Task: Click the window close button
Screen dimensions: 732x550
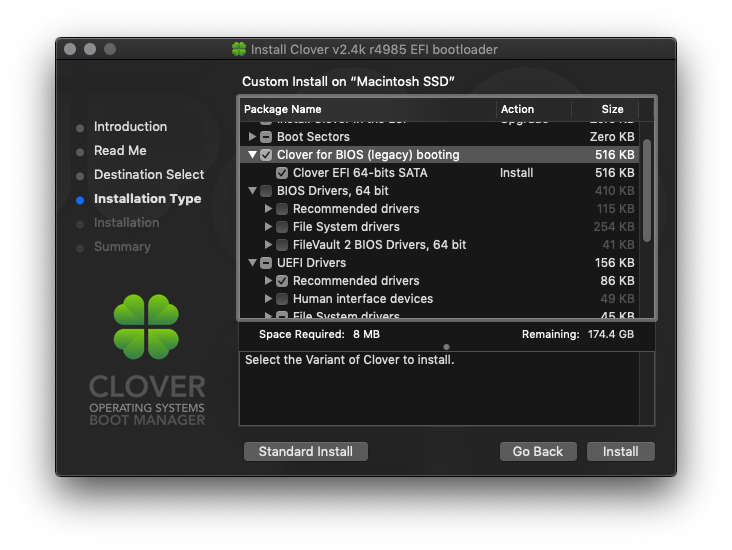Action: coord(70,49)
